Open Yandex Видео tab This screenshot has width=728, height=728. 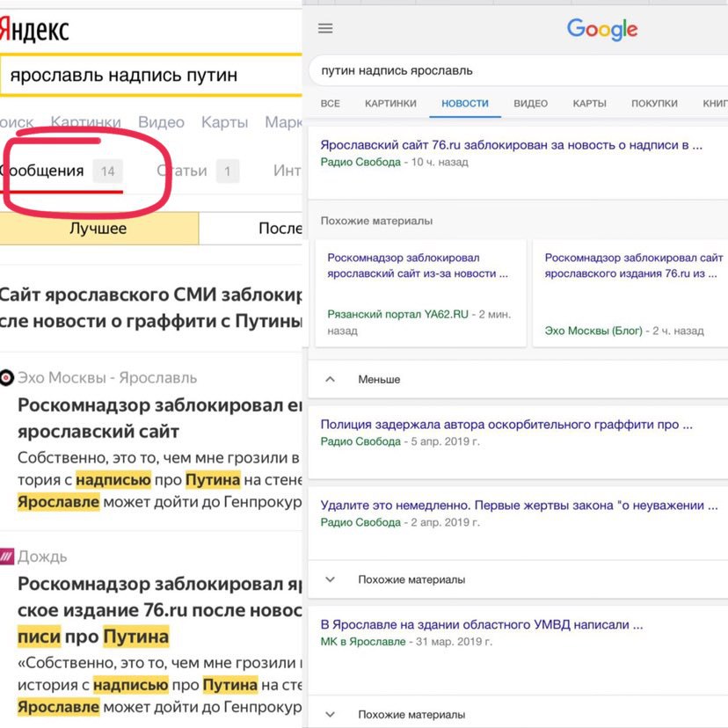pyautogui.click(x=161, y=122)
